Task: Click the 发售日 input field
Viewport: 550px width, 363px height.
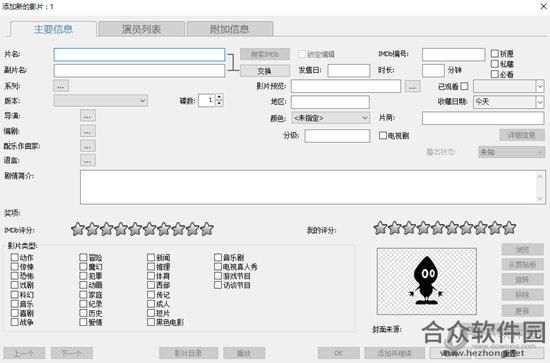Action: (349, 70)
